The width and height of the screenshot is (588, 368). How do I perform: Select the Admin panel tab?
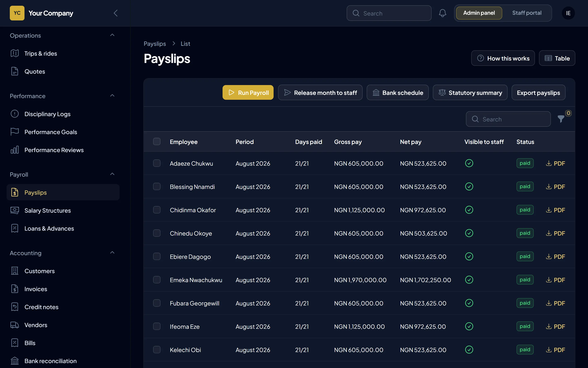[x=479, y=13]
